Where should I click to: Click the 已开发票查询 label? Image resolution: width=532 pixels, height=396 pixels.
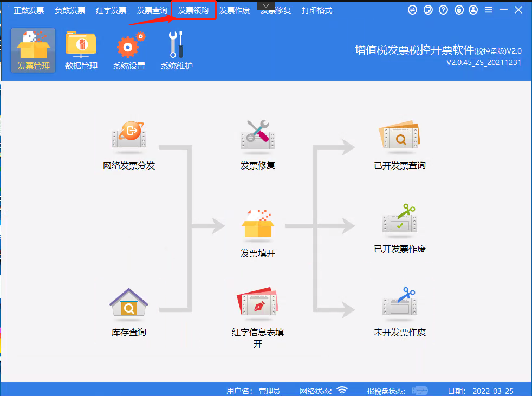pos(400,166)
